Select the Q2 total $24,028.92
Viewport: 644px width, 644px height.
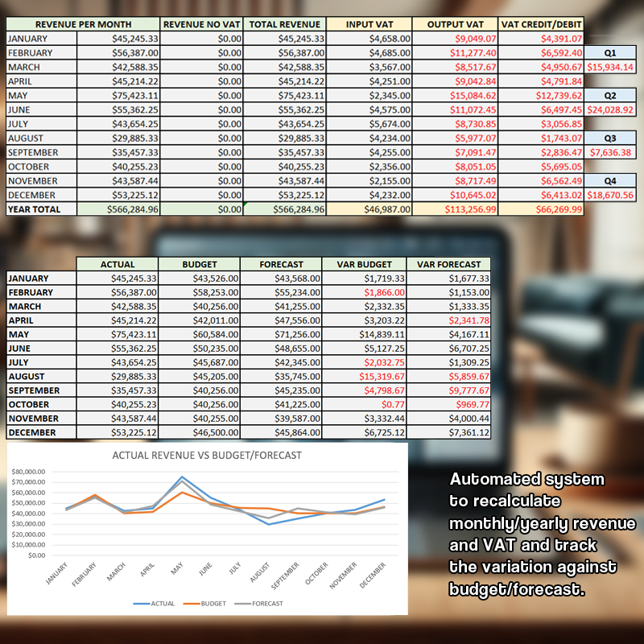click(x=610, y=109)
